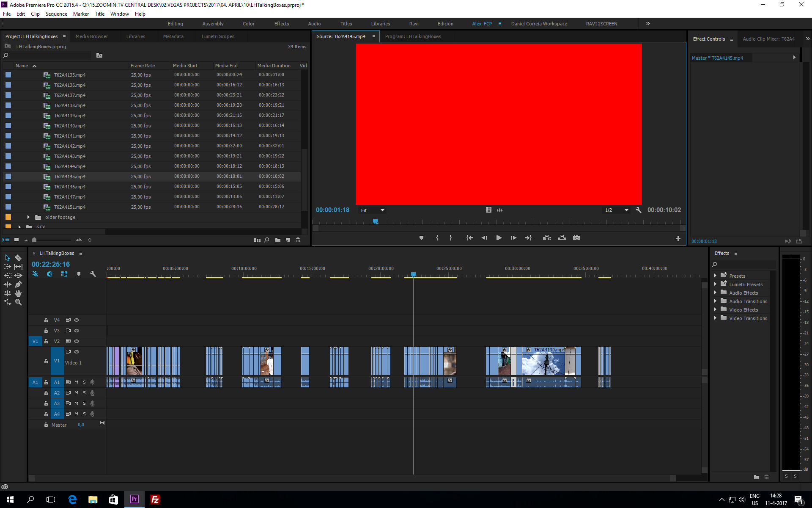Click Overwrite button in Source monitor
Image resolution: width=812 pixels, height=508 pixels.
tap(562, 238)
